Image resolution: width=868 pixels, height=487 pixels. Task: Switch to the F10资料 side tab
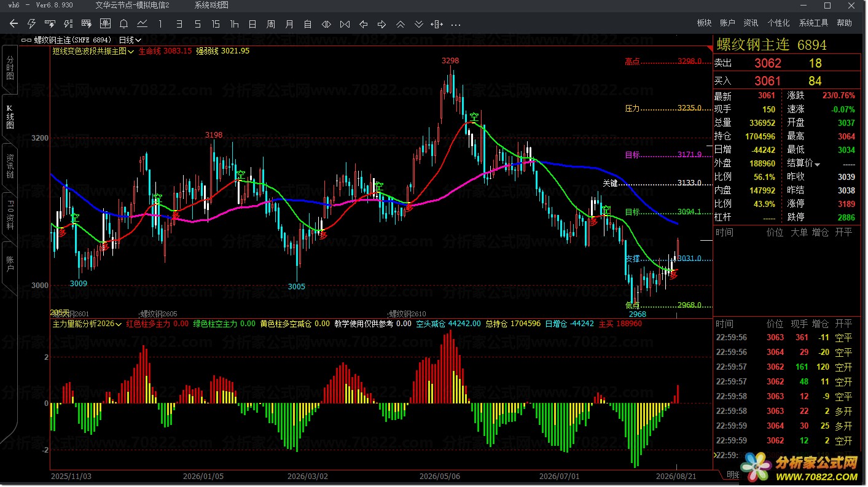10,216
